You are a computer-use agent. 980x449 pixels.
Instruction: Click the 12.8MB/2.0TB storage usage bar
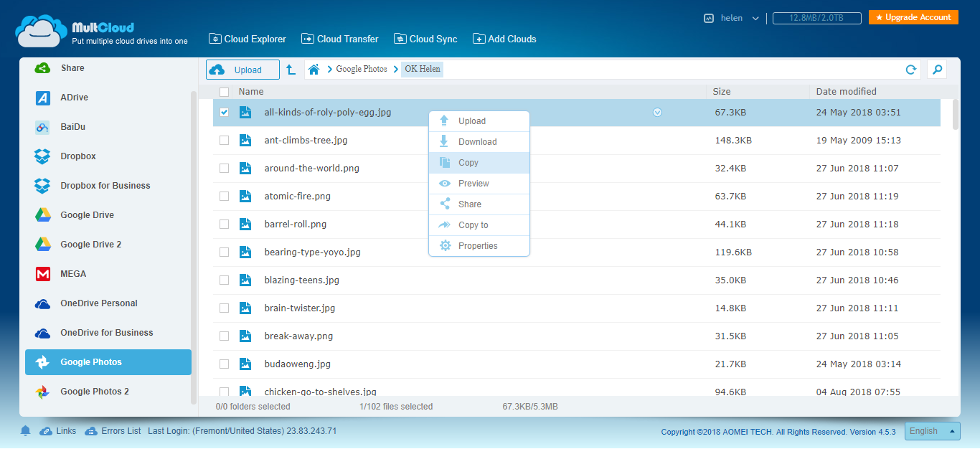[x=817, y=18]
